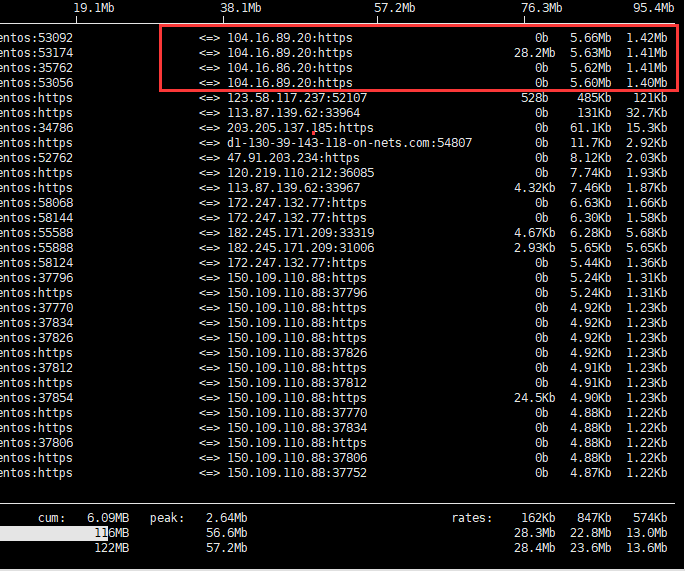Click the 95.4Mb scale label
The width and height of the screenshot is (685, 571).
(654, 8)
